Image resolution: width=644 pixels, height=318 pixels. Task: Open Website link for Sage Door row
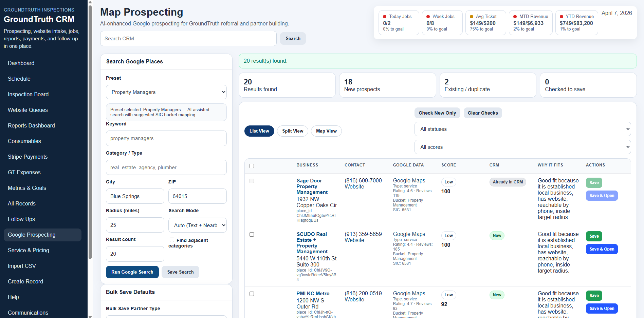[x=354, y=187]
